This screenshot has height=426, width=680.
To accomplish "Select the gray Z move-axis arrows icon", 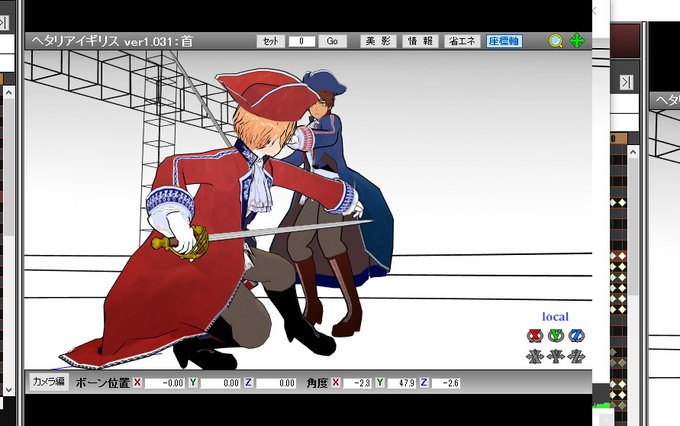I will 576,357.
